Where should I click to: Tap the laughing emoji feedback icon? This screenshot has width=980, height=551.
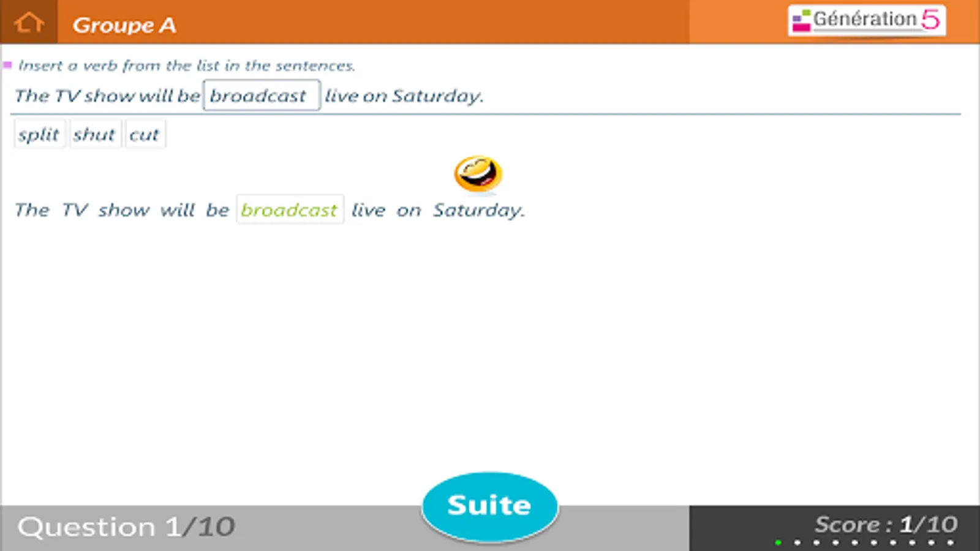click(478, 174)
